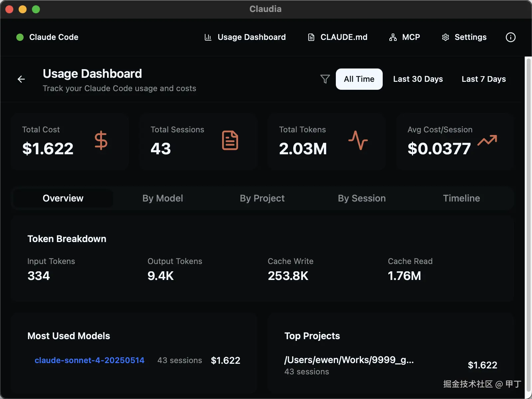Click the 43 sessions text beside the model
Image resolution: width=532 pixels, height=399 pixels.
click(x=180, y=360)
